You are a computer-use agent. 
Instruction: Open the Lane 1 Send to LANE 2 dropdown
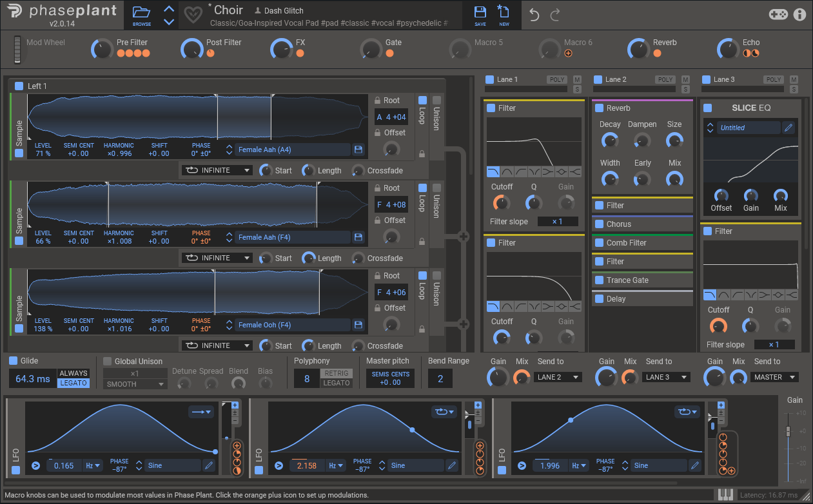click(x=558, y=377)
